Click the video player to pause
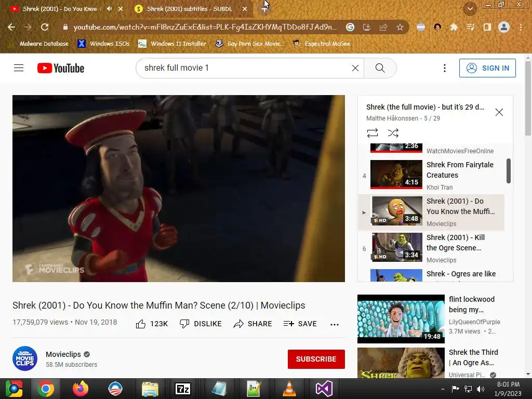This screenshot has width=532, height=399. point(179,188)
